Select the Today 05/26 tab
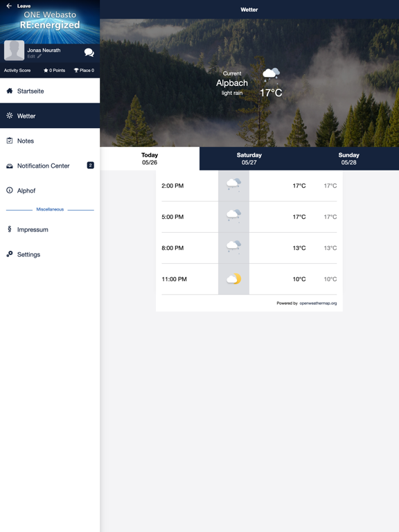Viewport: 399px width, 532px height. click(150, 159)
